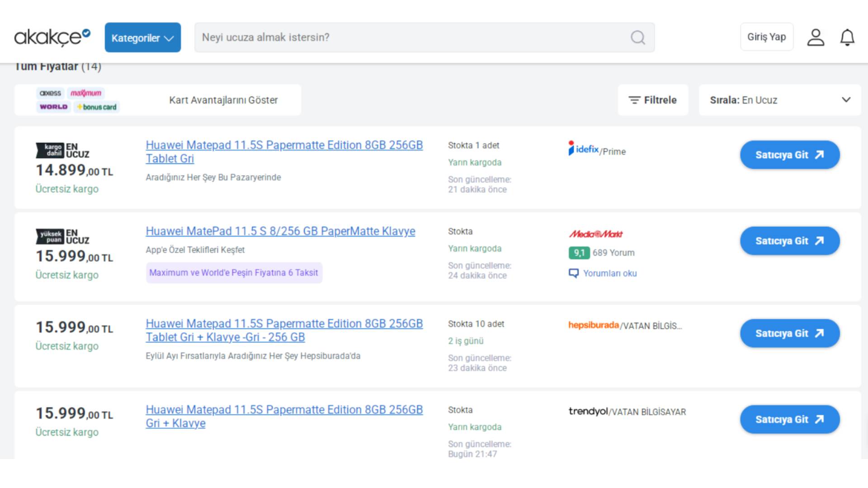Viewport: 868px width, 488px height.
Task: Click the bonus card logo
Action: pyautogui.click(x=97, y=107)
